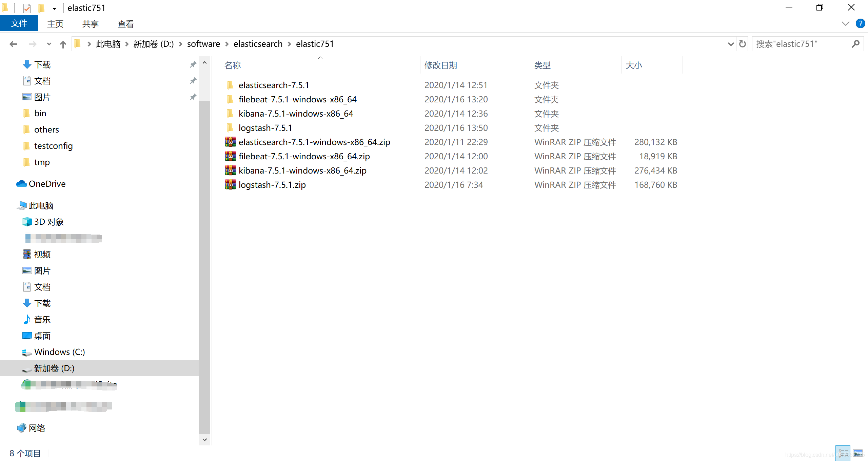Select 此电脑 in the navigation pane
868x461 pixels.
pos(41,206)
